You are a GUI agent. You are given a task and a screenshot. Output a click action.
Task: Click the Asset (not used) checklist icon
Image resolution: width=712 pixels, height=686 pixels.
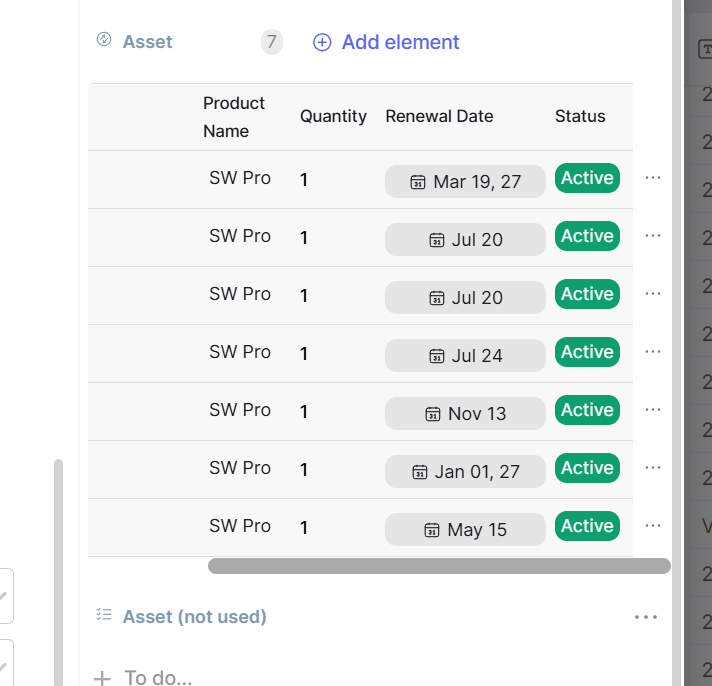point(104,615)
